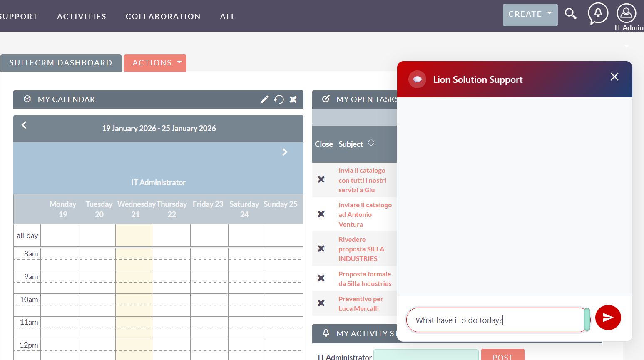644x360 pixels.
Task: Close the task 'Preventivo per Luca Mercalli'
Action: point(321,303)
